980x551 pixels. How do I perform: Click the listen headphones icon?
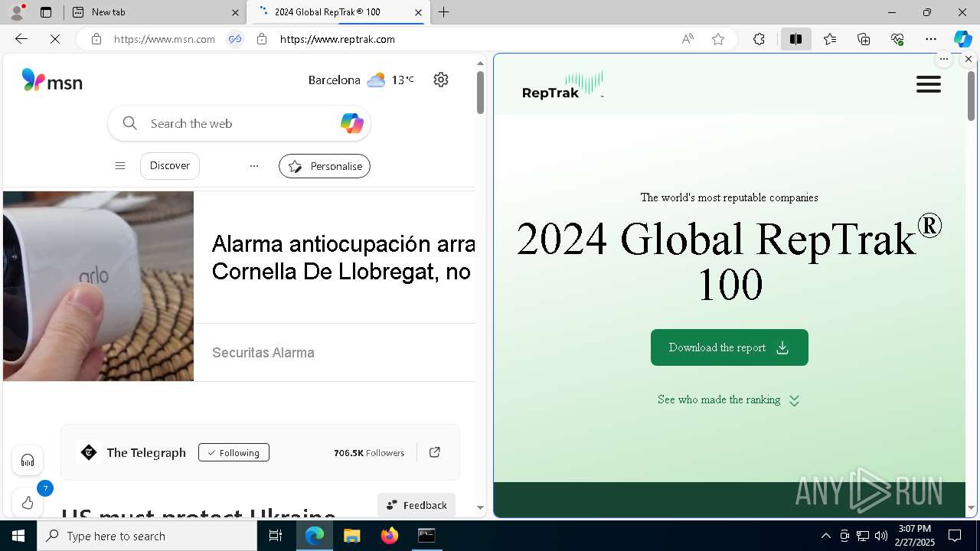tap(28, 461)
